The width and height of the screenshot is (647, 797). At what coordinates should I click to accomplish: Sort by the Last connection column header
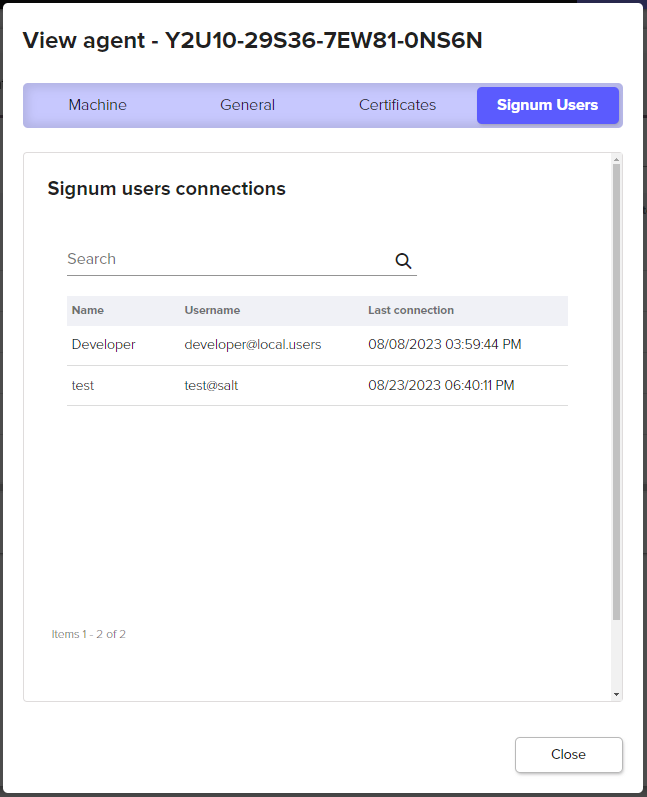click(x=410, y=310)
